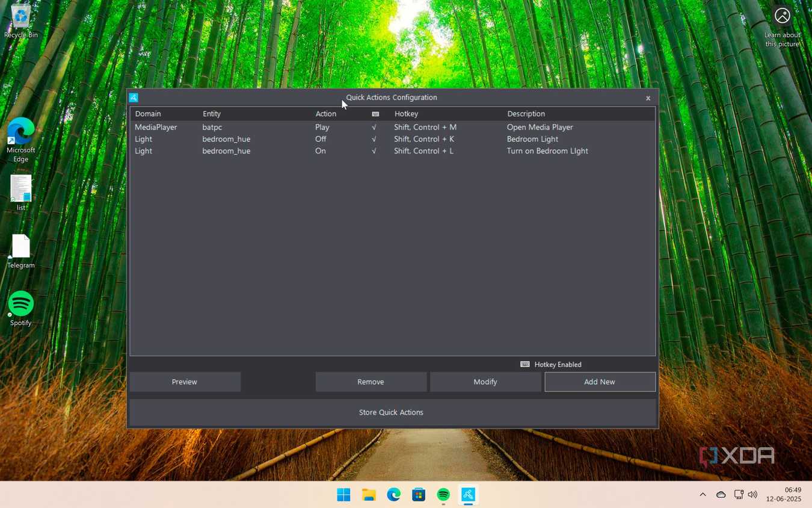The width and height of the screenshot is (812, 508).
Task: Sort the list by the Hotkey column header
Action: 406,114
